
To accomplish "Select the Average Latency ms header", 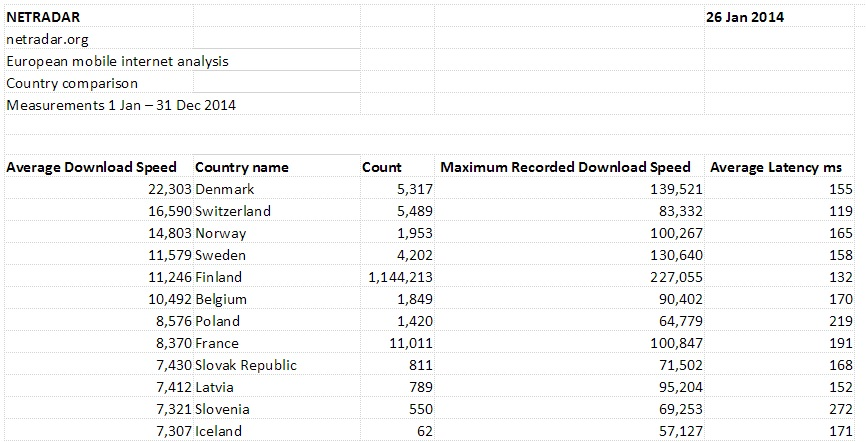I will click(775, 167).
